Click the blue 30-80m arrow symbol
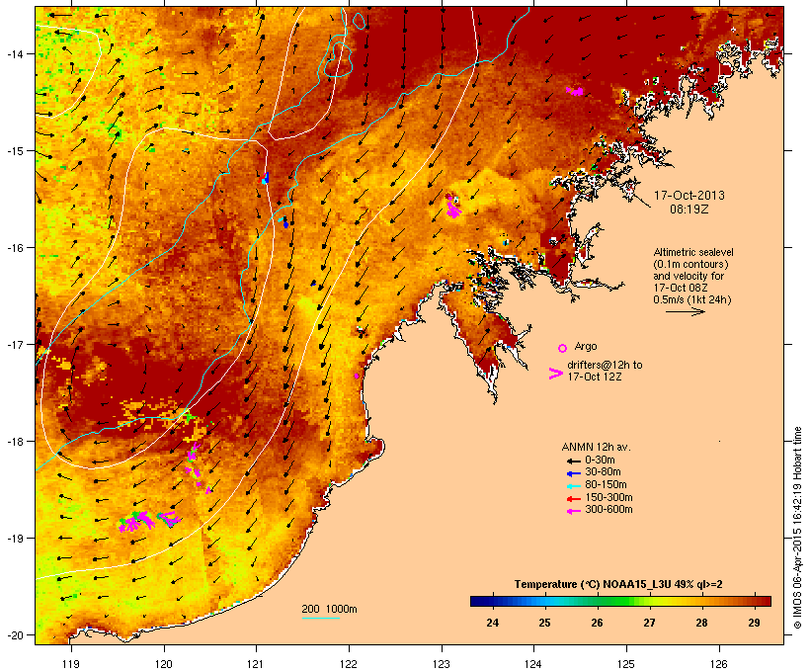Viewport: 810px width, 672px height. pyautogui.click(x=573, y=473)
